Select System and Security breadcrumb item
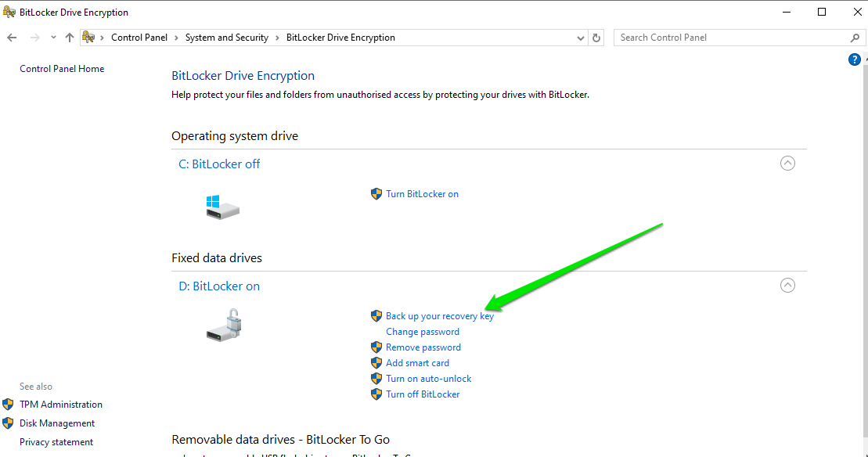 pyautogui.click(x=227, y=38)
